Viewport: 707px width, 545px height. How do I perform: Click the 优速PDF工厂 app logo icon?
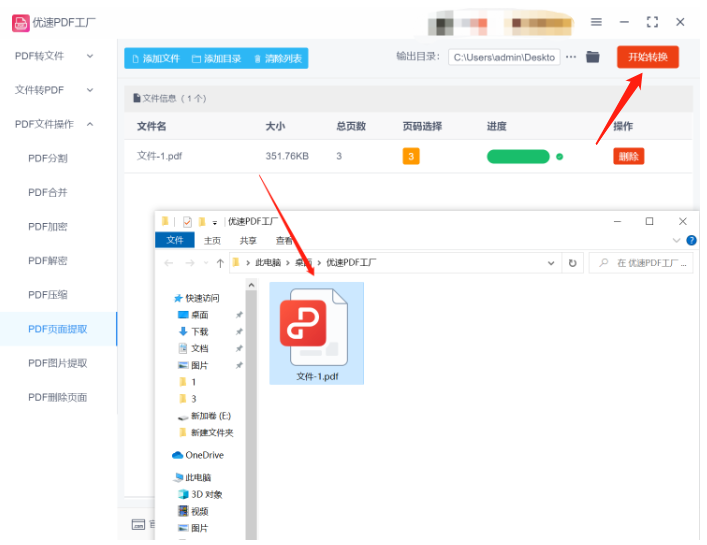[21, 23]
